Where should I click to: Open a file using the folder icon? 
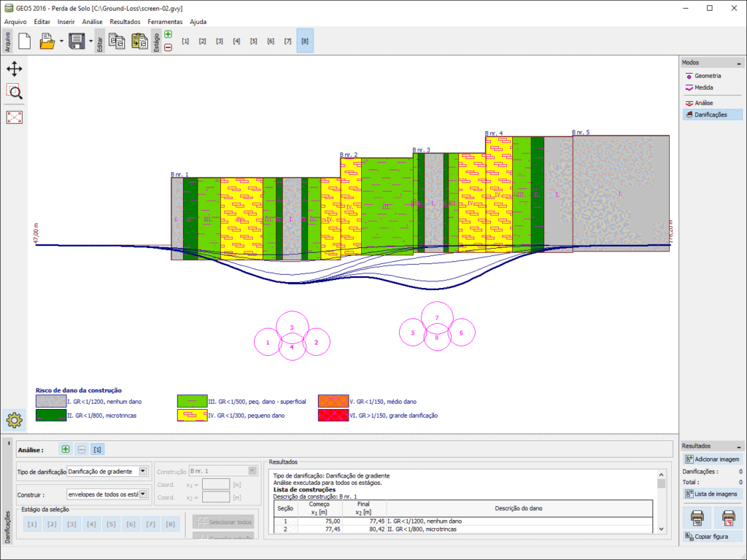47,41
